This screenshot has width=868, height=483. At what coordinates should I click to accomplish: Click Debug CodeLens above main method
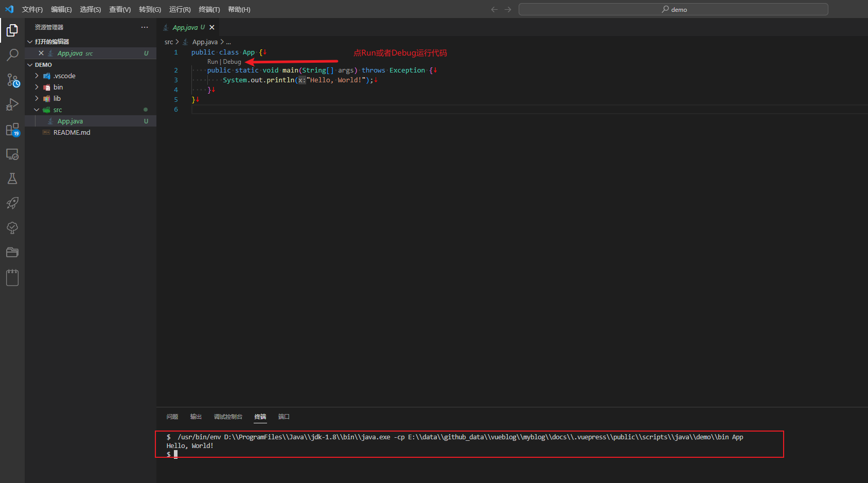[232, 62]
